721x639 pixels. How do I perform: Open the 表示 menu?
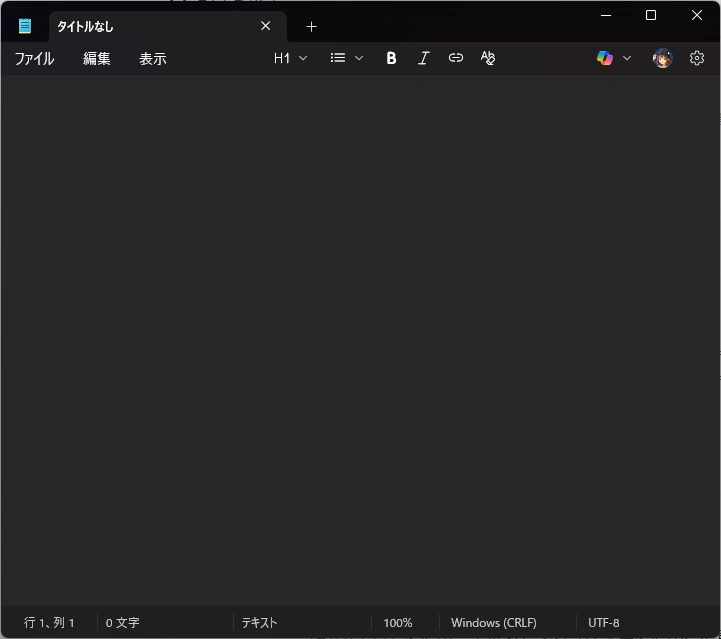point(153,59)
